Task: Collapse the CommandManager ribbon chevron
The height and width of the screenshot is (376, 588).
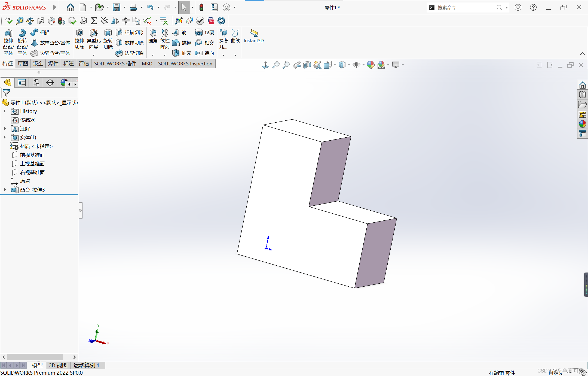Action: coord(582,53)
